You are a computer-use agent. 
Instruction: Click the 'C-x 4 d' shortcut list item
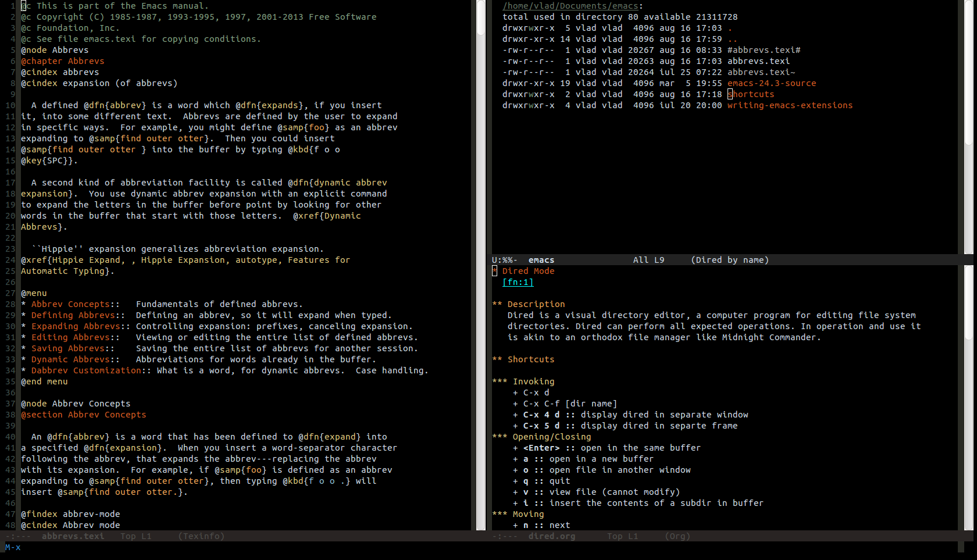tap(630, 415)
